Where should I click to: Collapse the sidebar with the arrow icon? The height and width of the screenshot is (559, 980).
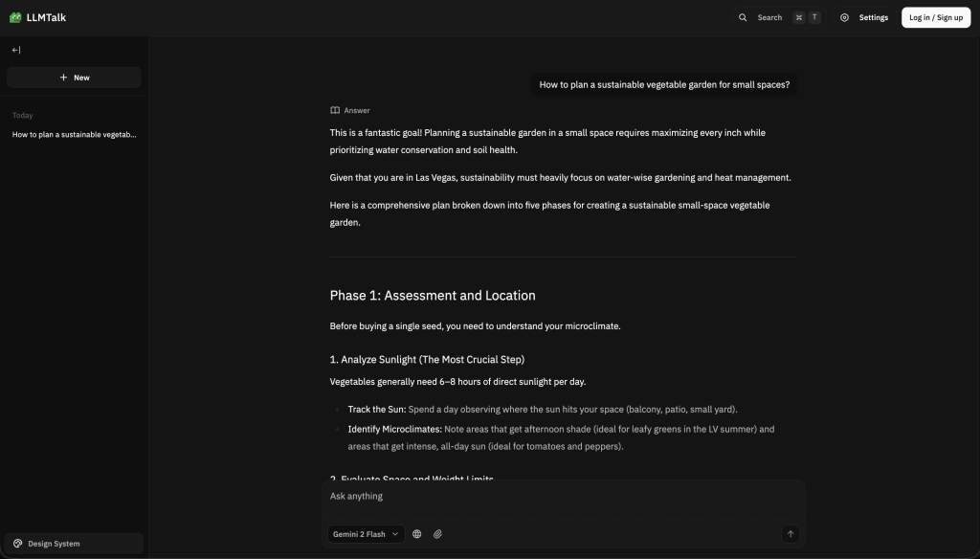tap(16, 50)
